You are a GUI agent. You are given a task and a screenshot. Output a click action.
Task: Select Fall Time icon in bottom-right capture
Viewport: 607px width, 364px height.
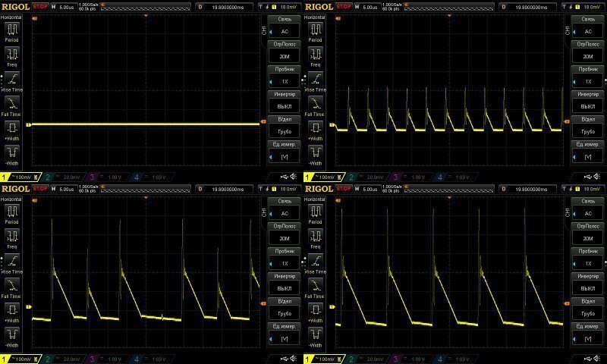(x=316, y=286)
